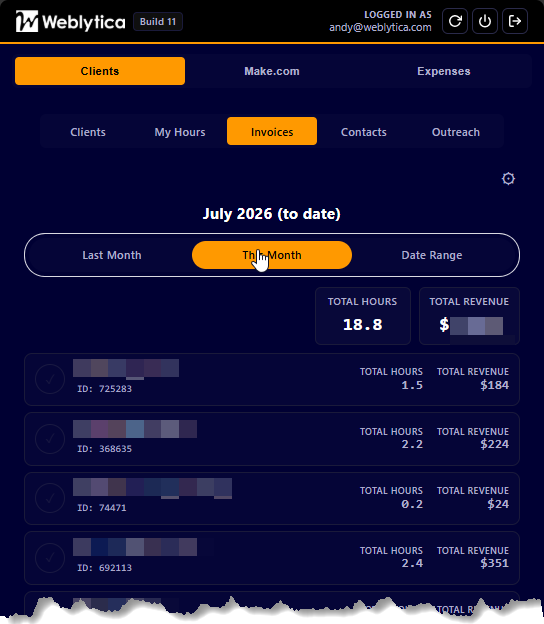The image size is (544, 624).
Task: Switch to the Make.com tab
Action: [272, 71]
